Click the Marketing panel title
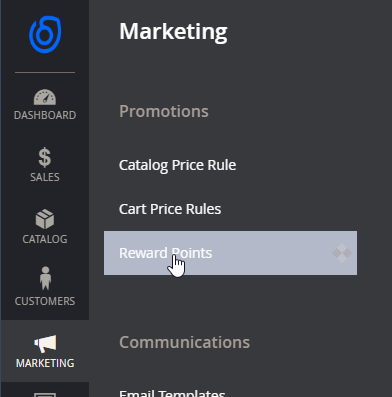Viewport: 392px width, 397px height. (x=173, y=32)
